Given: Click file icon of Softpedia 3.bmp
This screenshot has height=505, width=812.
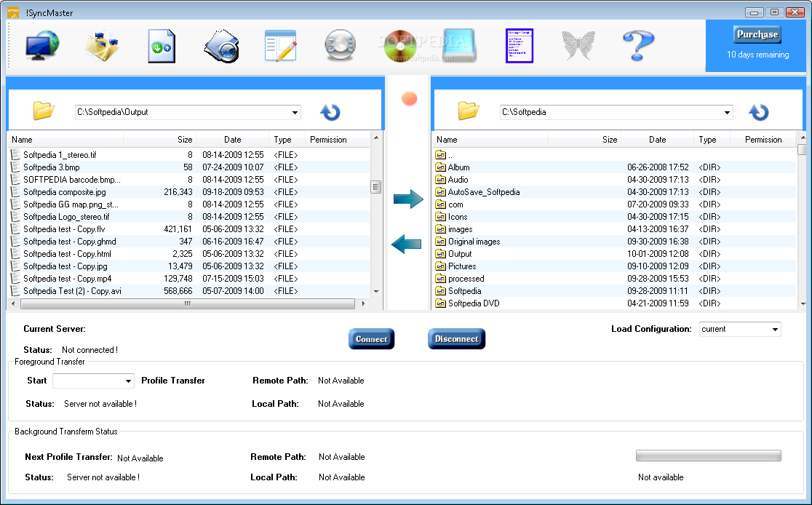Looking at the screenshot, I should point(15,167).
